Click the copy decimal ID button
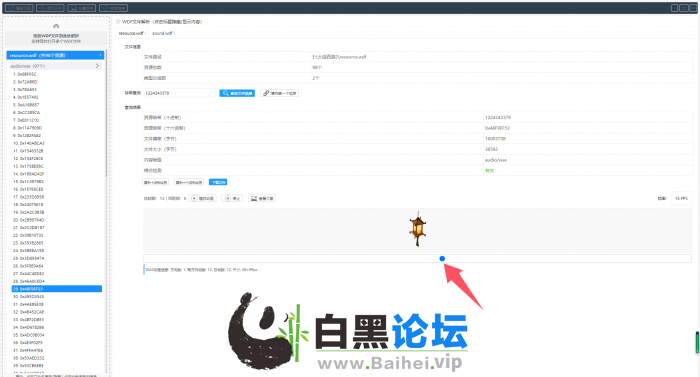The height and width of the screenshot is (377, 700). click(155, 182)
